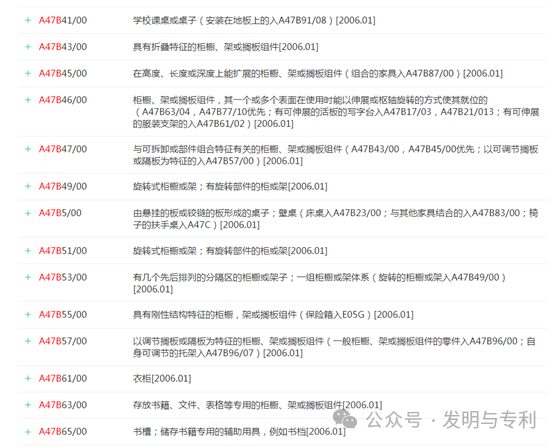Viewport: 558px width, 448px height.
Task: Open classification code A47B57/00
Action: pos(63,341)
